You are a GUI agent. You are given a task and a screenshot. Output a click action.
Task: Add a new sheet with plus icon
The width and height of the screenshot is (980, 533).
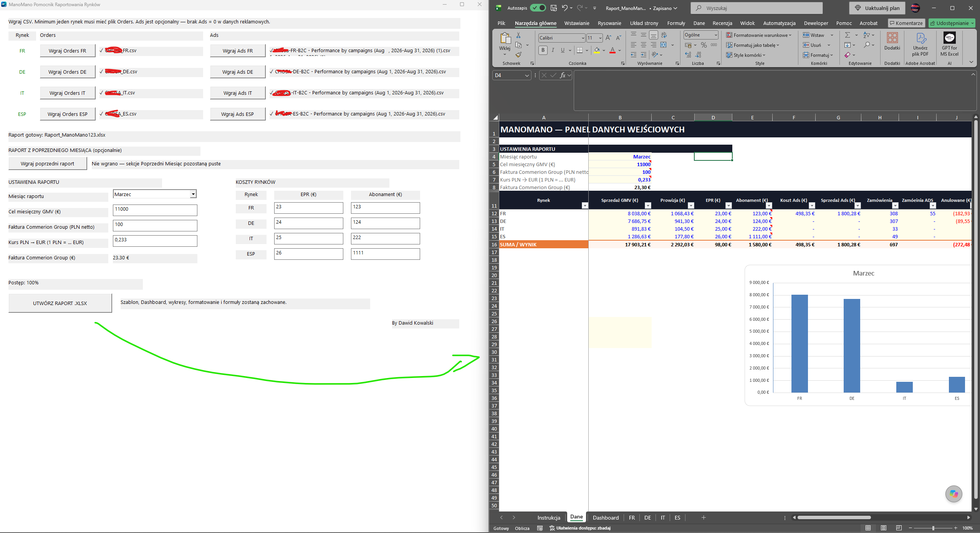(x=704, y=518)
